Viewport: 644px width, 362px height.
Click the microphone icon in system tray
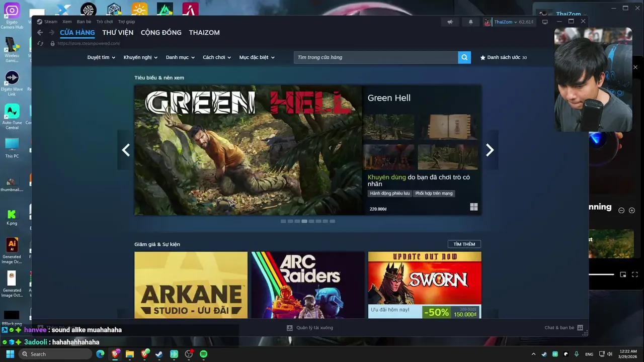pyautogui.click(x=577, y=354)
